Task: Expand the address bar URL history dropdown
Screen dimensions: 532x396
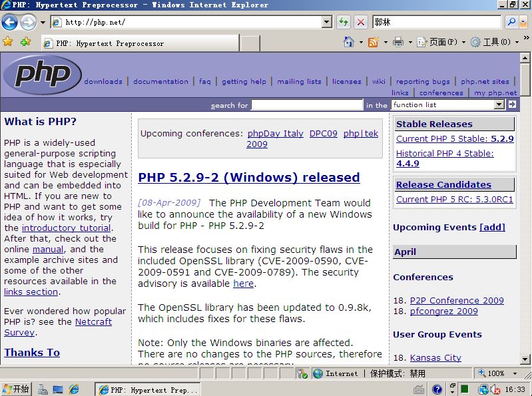Action: point(326,23)
